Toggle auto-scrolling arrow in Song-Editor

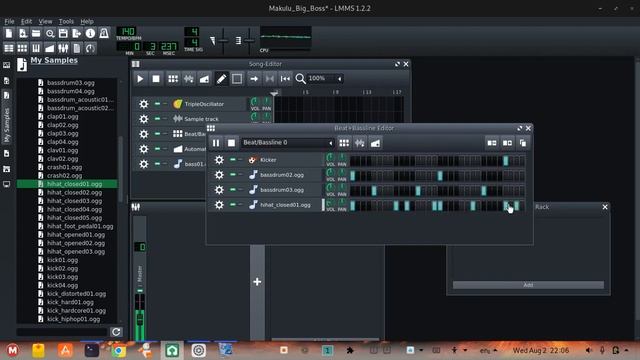254,79
